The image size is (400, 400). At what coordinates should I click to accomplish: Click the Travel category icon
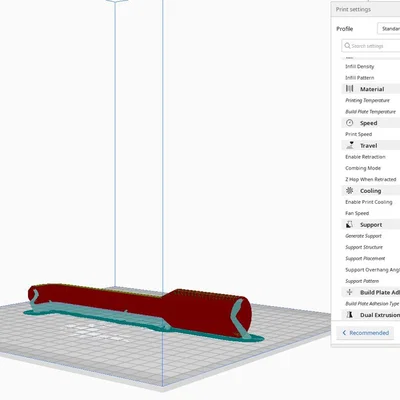350,145
